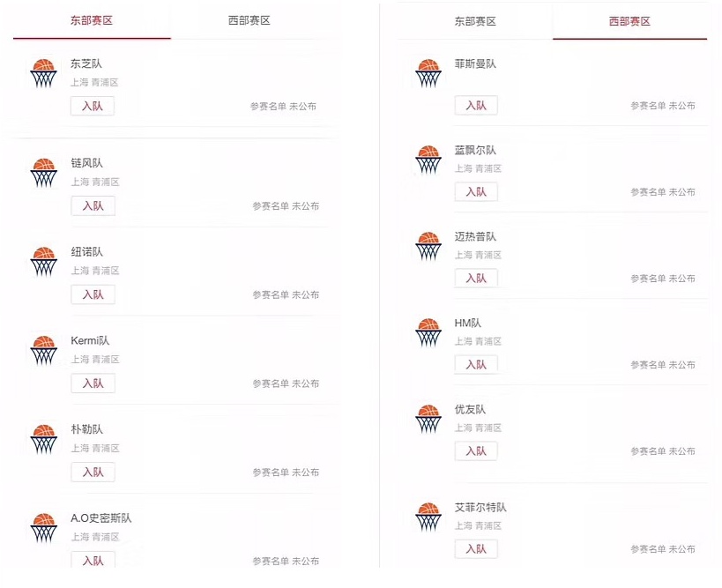Image resolution: width=722 pixels, height=588 pixels.
Task: Open 参赛名单 of 菲斯曼队
Action: [x=663, y=106]
